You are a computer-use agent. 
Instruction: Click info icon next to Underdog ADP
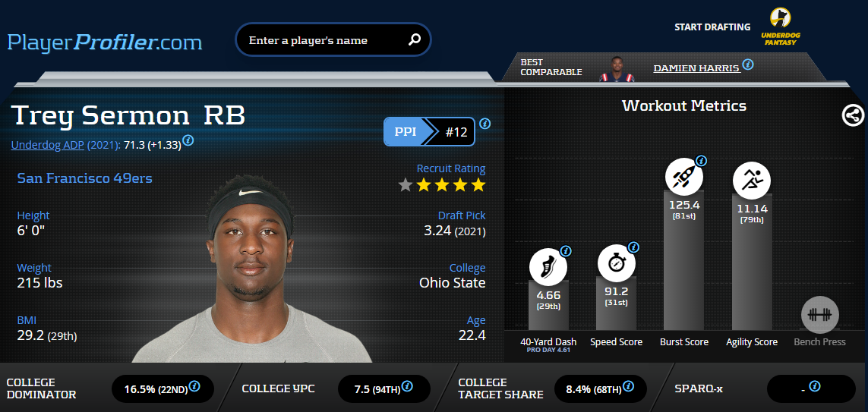point(188,140)
